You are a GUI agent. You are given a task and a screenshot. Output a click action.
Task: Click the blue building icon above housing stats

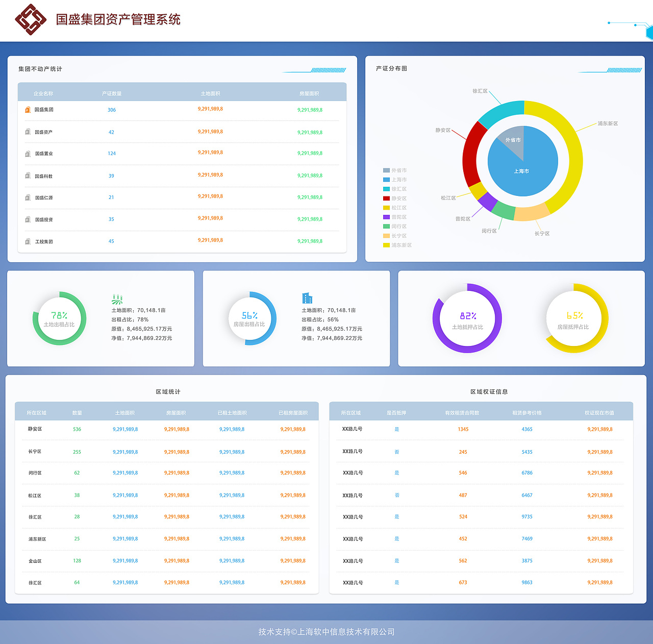[307, 298]
